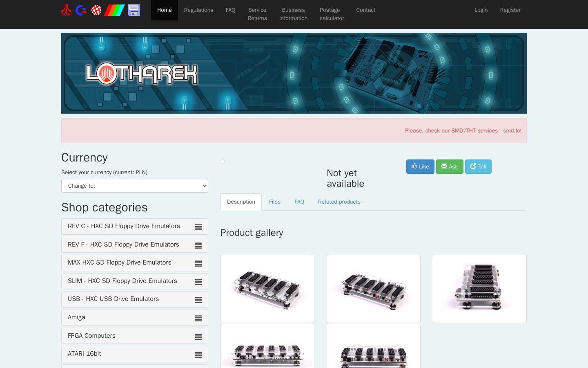Viewport: 588px width, 368px height.
Task: Open second thumbnail in second gallery row
Action: pyautogui.click(x=374, y=346)
